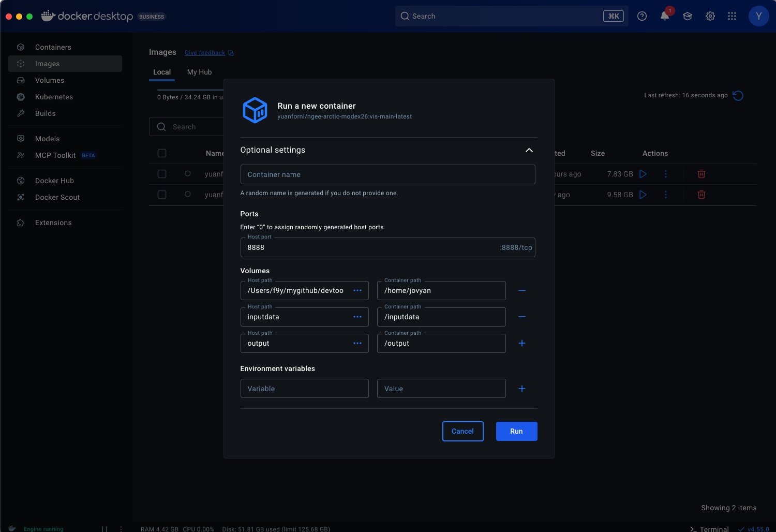Switch to the Local images tab
776x532 pixels.
click(x=162, y=72)
